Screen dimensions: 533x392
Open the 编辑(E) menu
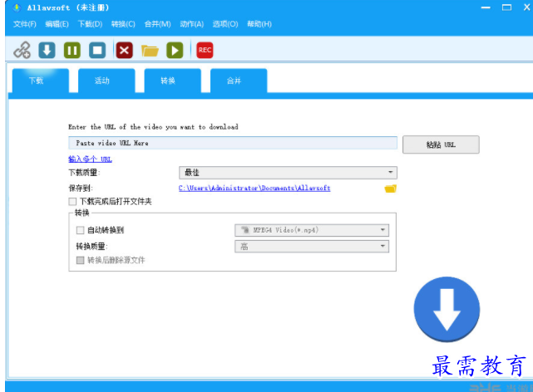[x=57, y=24]
